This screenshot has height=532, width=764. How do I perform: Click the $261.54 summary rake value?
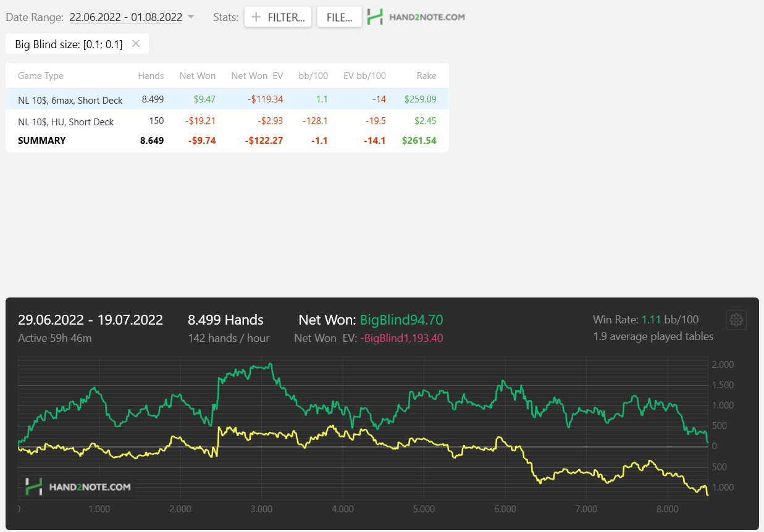tap(419, 140)
